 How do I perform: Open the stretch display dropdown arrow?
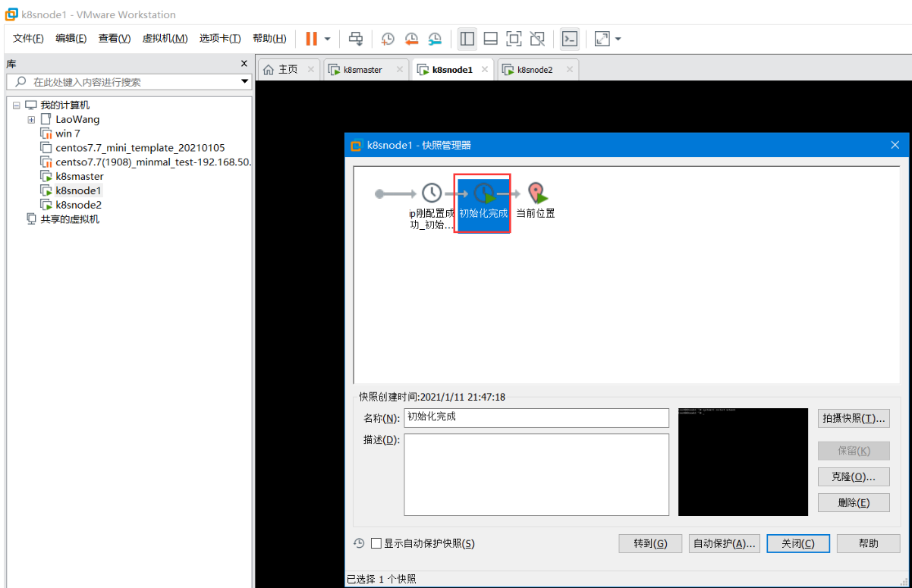(x=618, y=39)
